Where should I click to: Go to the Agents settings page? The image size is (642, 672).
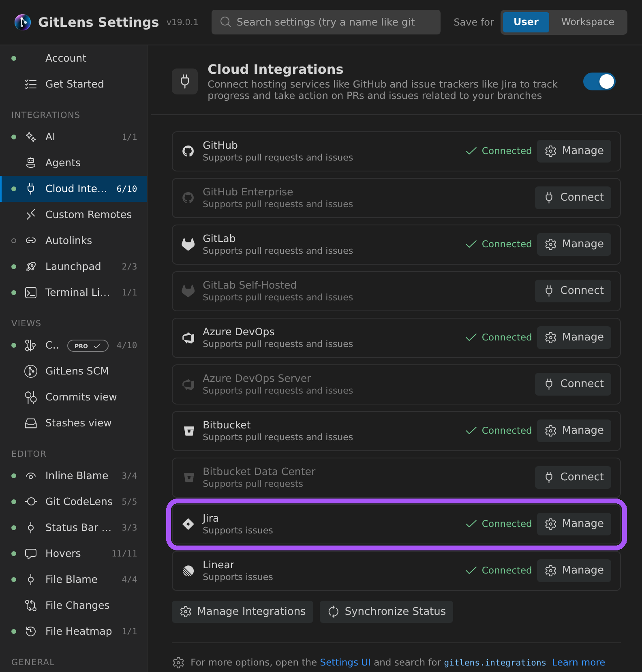(x=73, y=163)
